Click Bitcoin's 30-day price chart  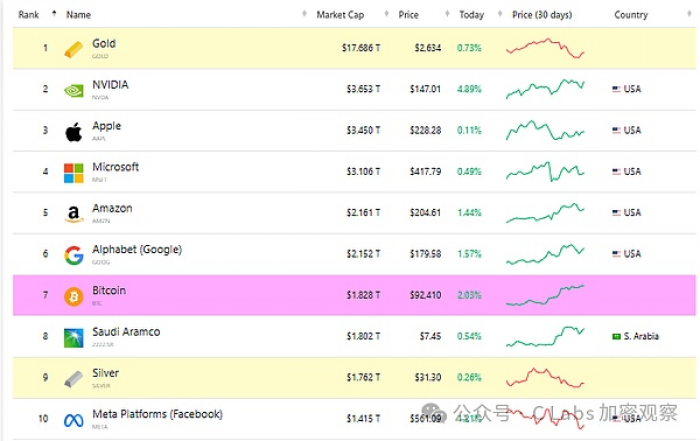(545, 295)
